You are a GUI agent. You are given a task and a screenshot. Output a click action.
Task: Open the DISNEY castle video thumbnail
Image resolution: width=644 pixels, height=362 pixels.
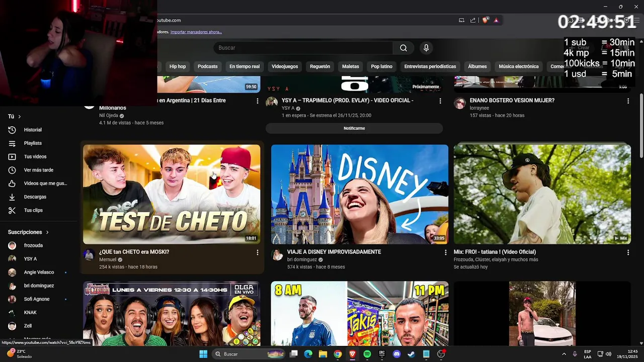click(360, 195)
